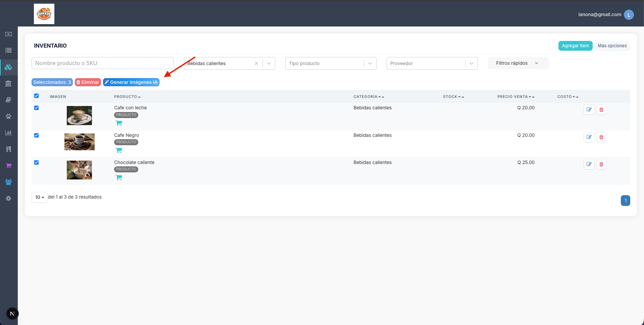Delete Chocolate caliente with trash icon

point(601,164)
